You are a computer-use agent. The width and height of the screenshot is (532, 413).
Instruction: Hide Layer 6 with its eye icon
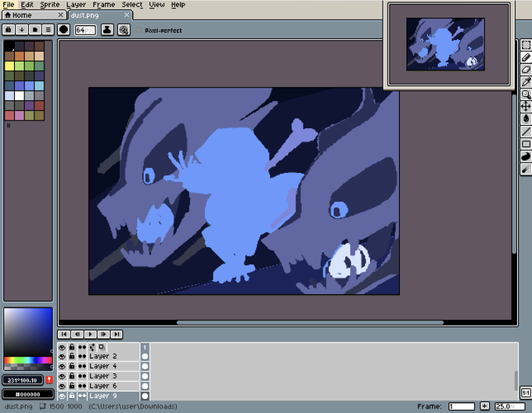pos(62,386)
